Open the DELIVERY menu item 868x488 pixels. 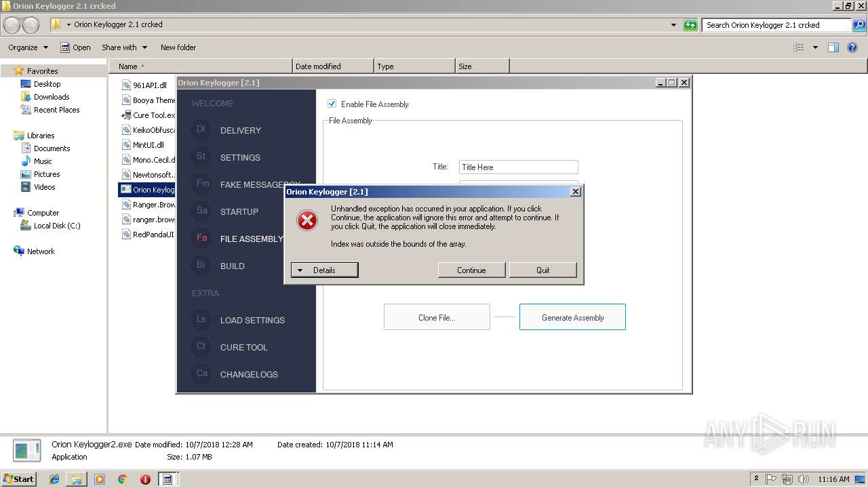(241, 130)
